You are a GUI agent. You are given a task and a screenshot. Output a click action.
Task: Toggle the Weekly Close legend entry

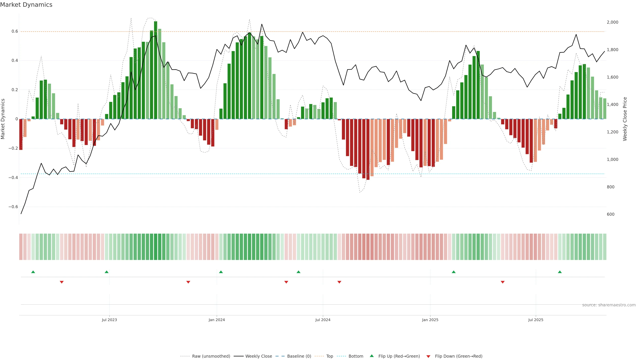point(258,356)
